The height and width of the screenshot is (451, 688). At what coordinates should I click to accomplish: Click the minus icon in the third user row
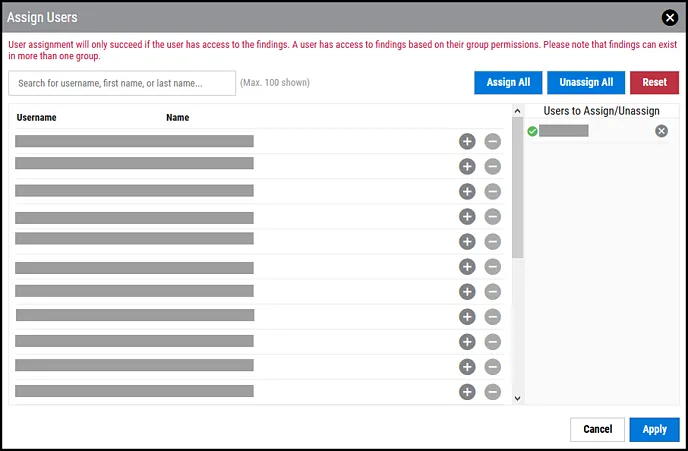pos(492,191)
